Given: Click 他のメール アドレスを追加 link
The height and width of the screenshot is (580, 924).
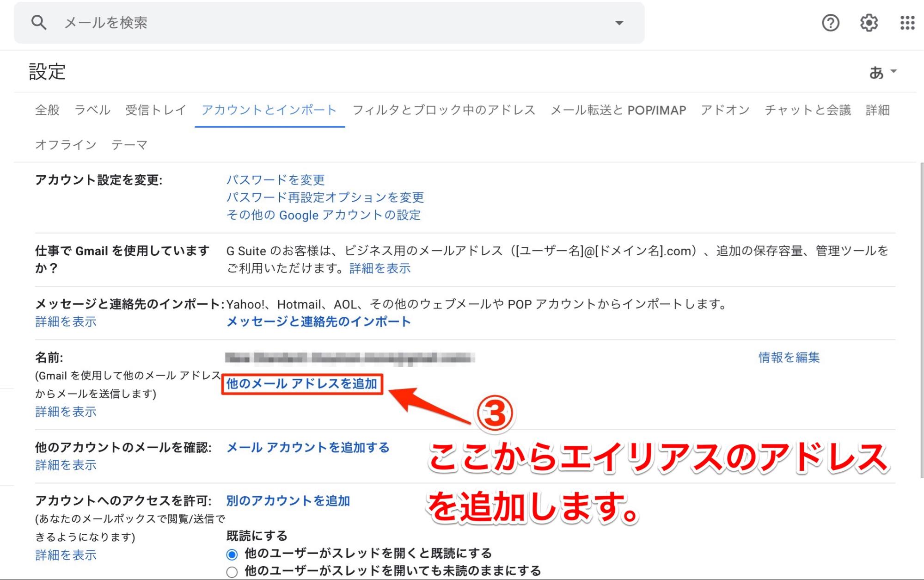Looking at the screenshot, I should [x=302, y=384].
